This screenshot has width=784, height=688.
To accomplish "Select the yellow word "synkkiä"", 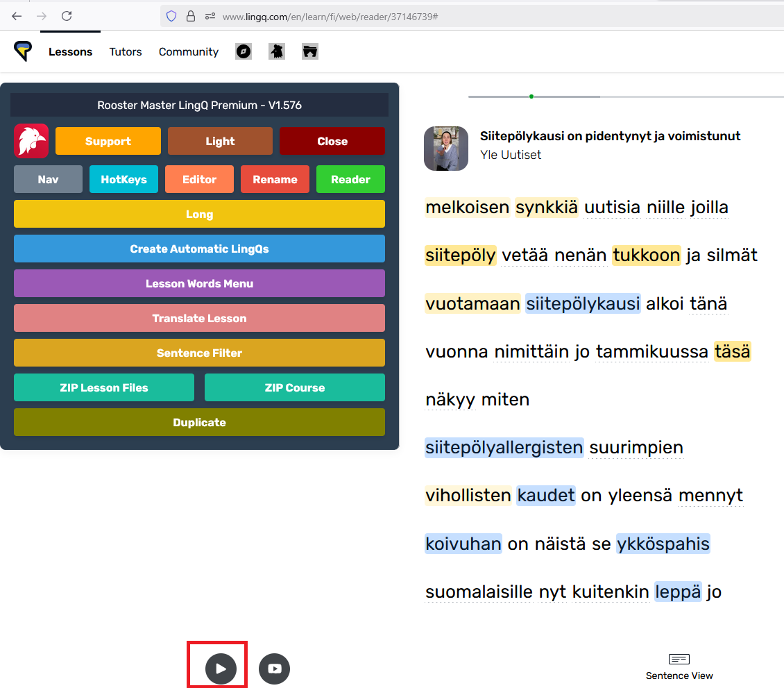I will [547, 207].
